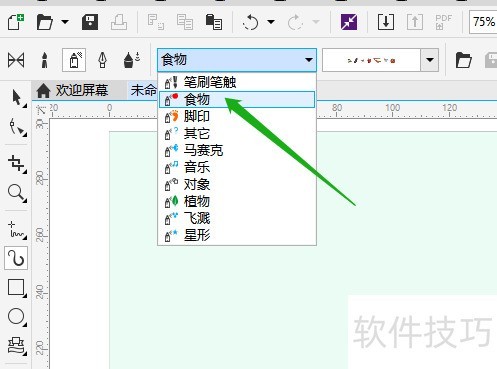Screen dimensions: 497x369
Task: Click the Redo icon
Action: click(295, 22)
